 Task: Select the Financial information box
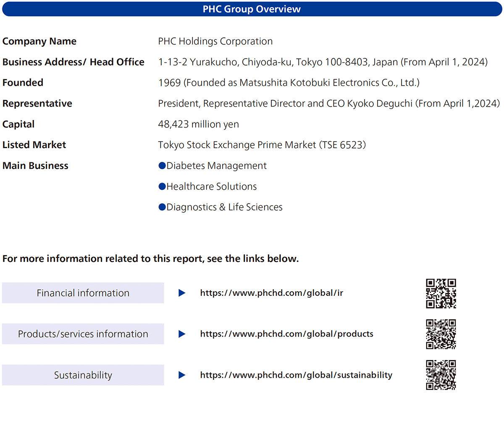pyautogui.click(x=83, y=293)
